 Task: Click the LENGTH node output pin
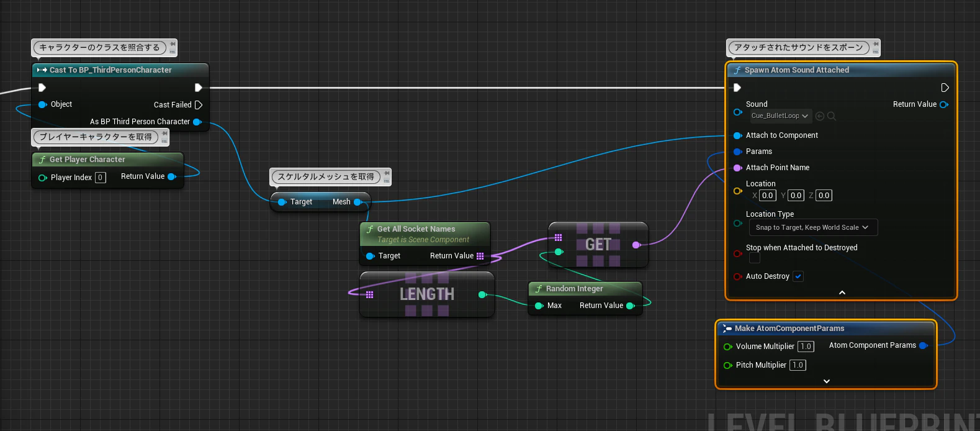click(482, 294)
